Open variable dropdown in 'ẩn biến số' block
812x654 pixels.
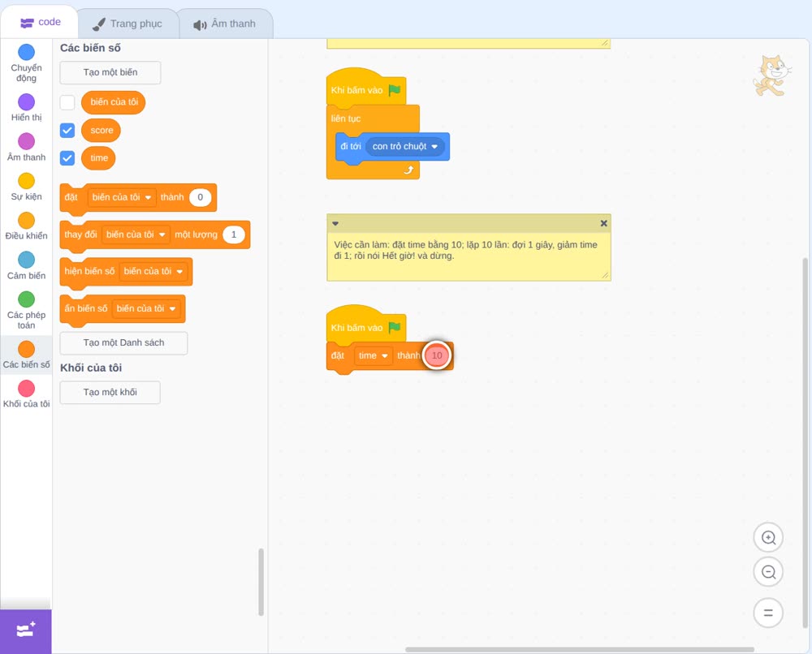(146, 308)
